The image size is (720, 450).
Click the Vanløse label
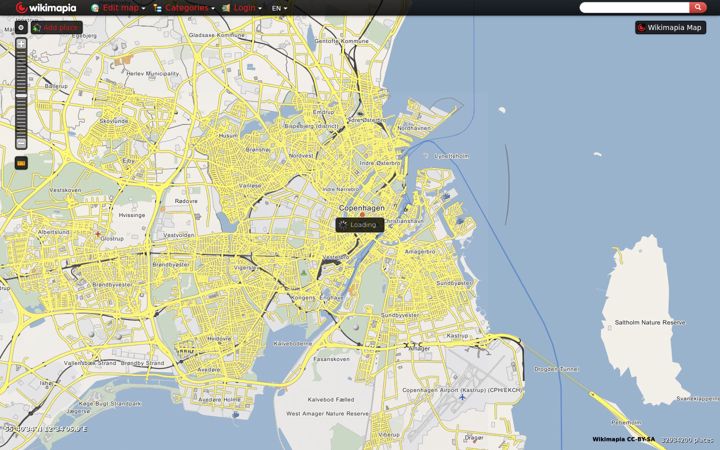(250, 186)
